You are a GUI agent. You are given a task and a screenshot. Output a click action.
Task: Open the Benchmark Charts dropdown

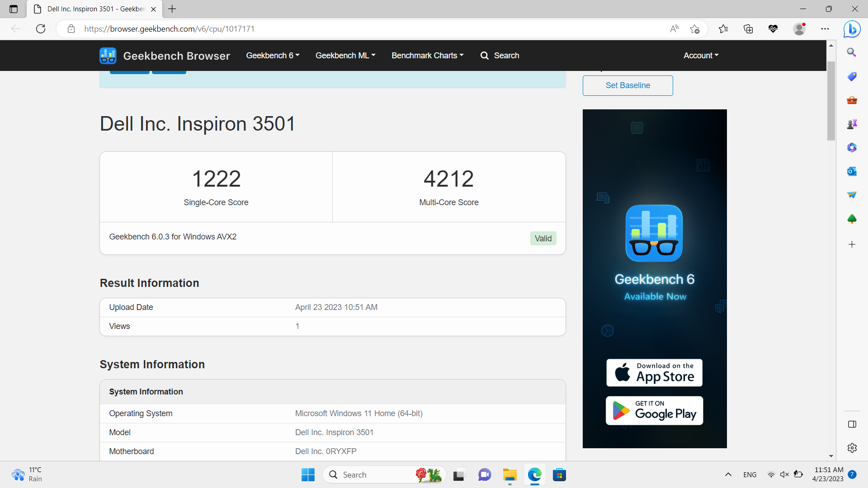point(427,56)
